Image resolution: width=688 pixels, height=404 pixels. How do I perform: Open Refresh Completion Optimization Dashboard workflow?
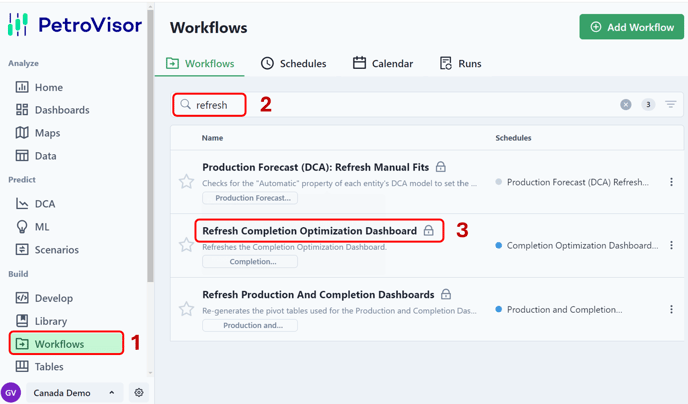(x=309, y=231)
